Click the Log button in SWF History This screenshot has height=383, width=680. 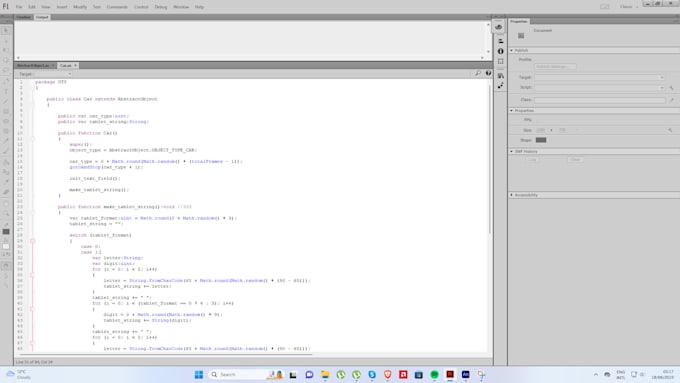coord(532,160)
